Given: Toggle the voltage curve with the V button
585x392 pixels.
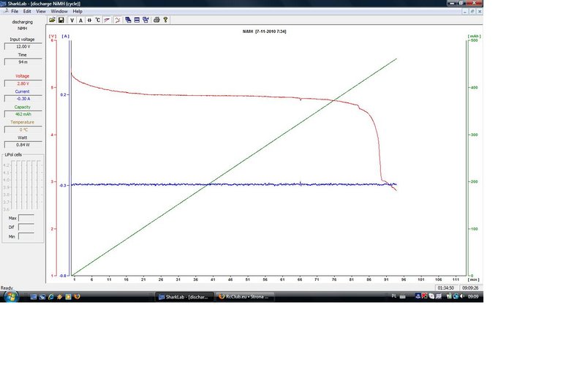Looking at the screenshot, I should coord(72,20).
